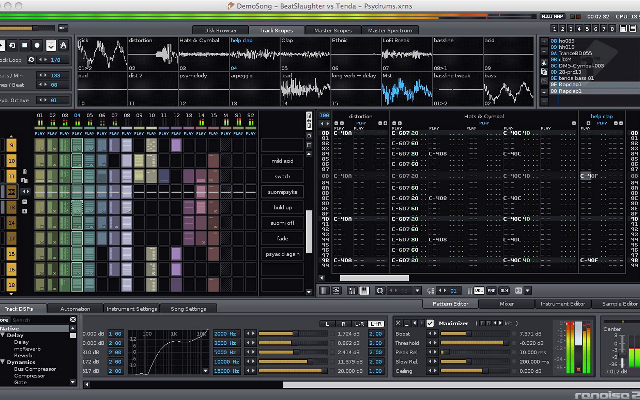Toggle the highlighted keyboard icon in pattern toolbar
Viewport: 640px width, 400px height.
click(x=364, y=291)
